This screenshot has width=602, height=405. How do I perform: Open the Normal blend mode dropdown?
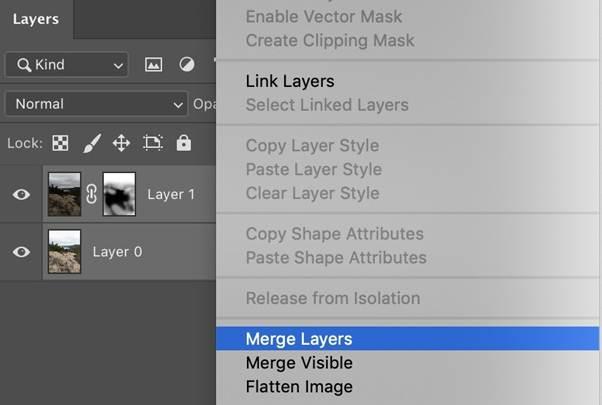[96, 104]
